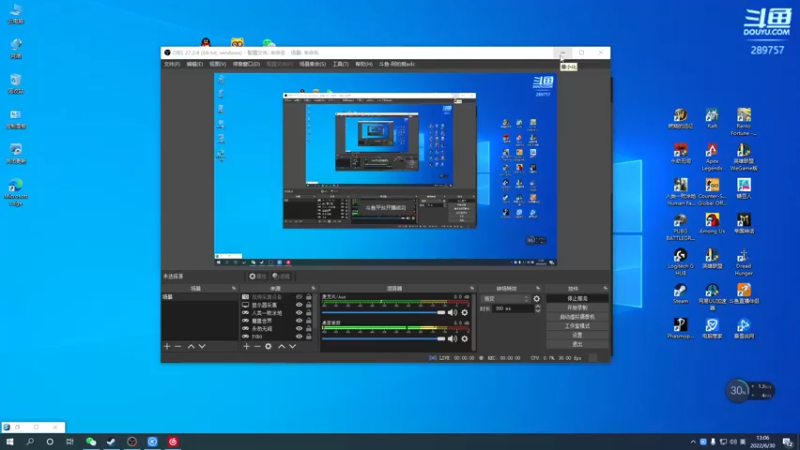Screen dimensions: 800x450
Task: Open the 工具(T) menu
Action: pyautogui.click(x=340, y=64)
